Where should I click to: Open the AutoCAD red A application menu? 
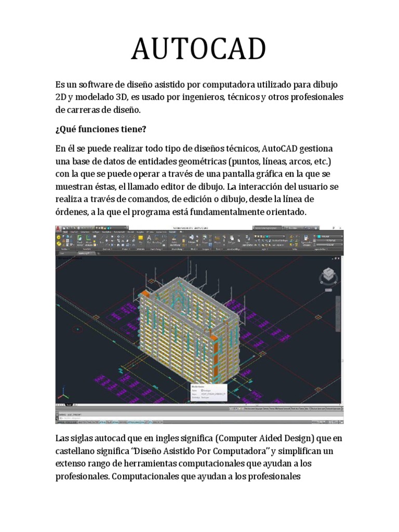click(x=58, y=229)
